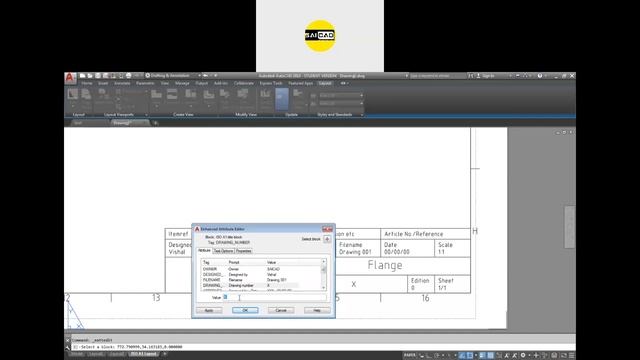
Task: Click the Edit Components icon in Modify View
Action: pyautogui.click(x=242, y=95)
